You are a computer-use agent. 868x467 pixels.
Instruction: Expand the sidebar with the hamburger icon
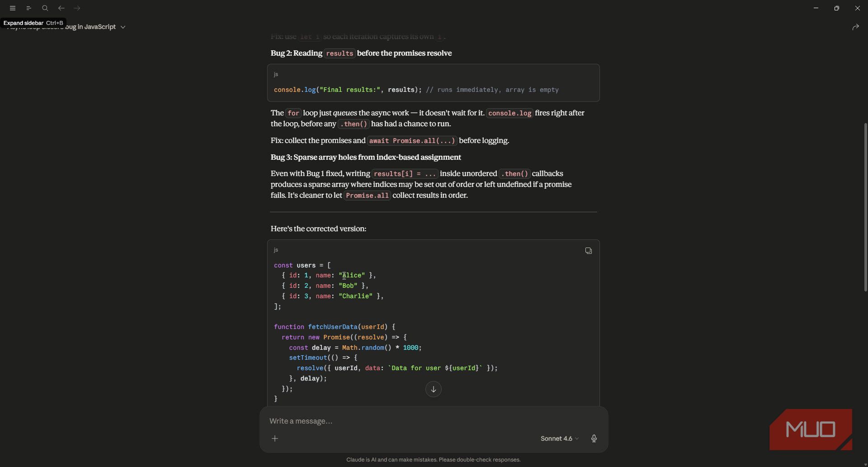(13, 8)
